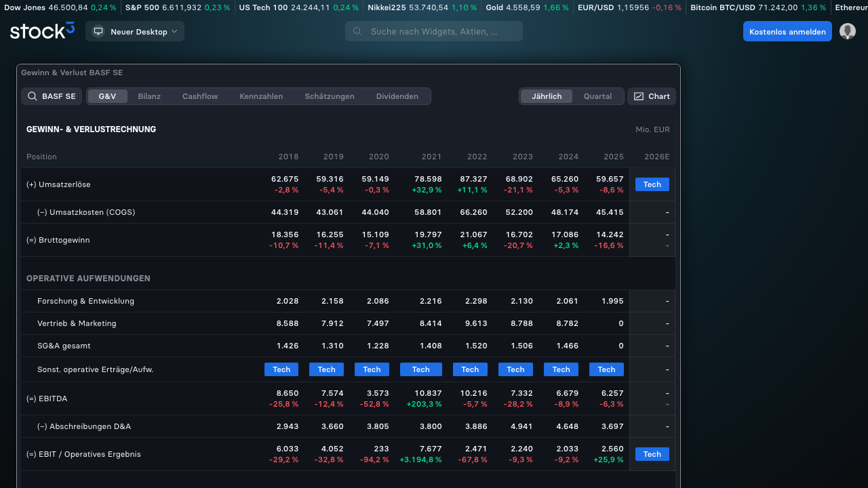This screenshot has height=488, width=868.
Task: Open the US Tech 100 ticker entry
Action: tap(299, 7)
